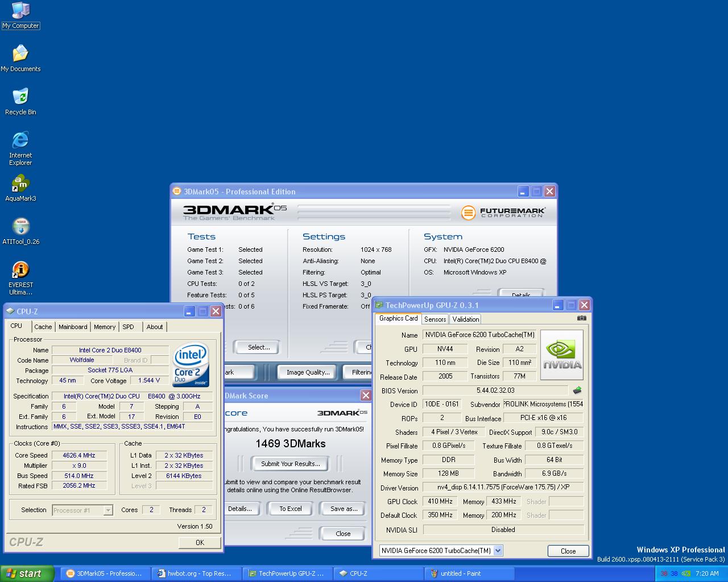This screenshot has width=728, height=582.
Task: Open the Validation tab in GPU-Z
Action: click(466, 319)
